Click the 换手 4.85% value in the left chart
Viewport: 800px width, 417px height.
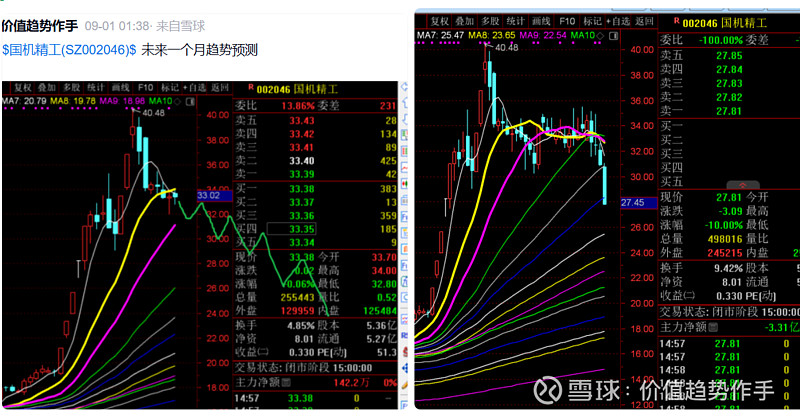301,326
